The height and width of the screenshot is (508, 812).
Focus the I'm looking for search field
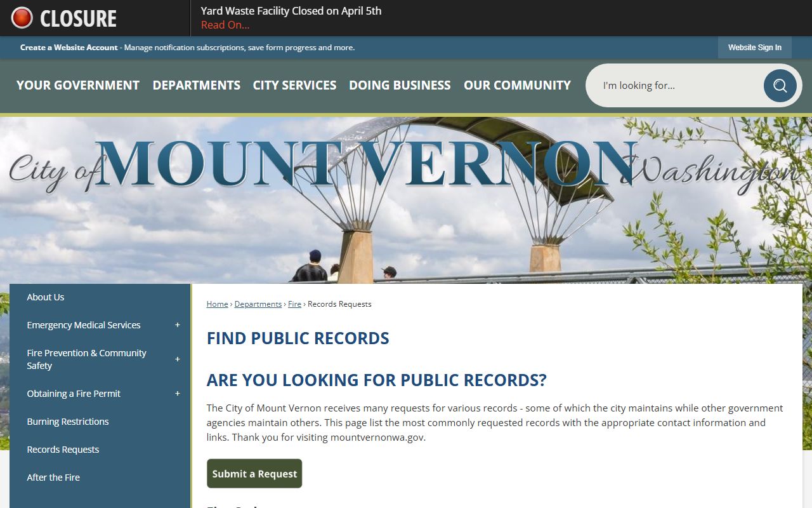point(675,86)
